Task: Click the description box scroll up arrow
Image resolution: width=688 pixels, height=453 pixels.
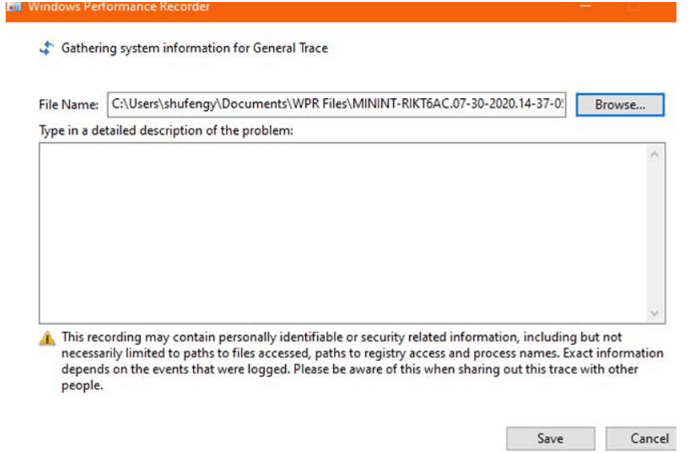Action: pos(654,155)
